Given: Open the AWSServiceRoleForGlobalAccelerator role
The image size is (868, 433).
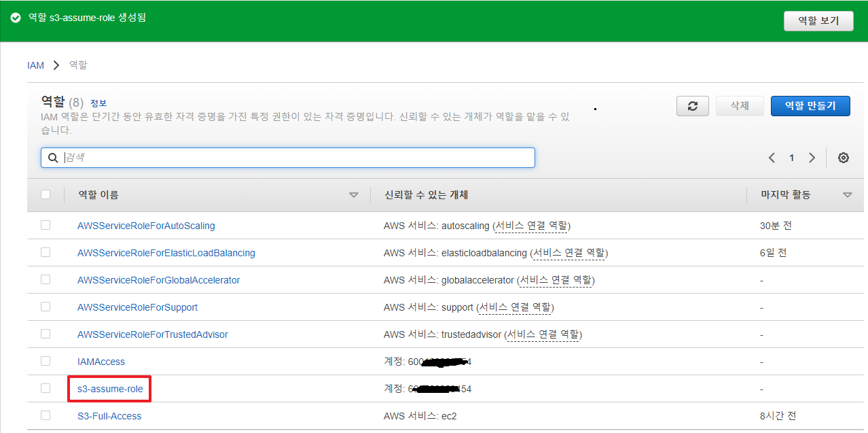Looking at the screenshot, I should tap(159, 280).
